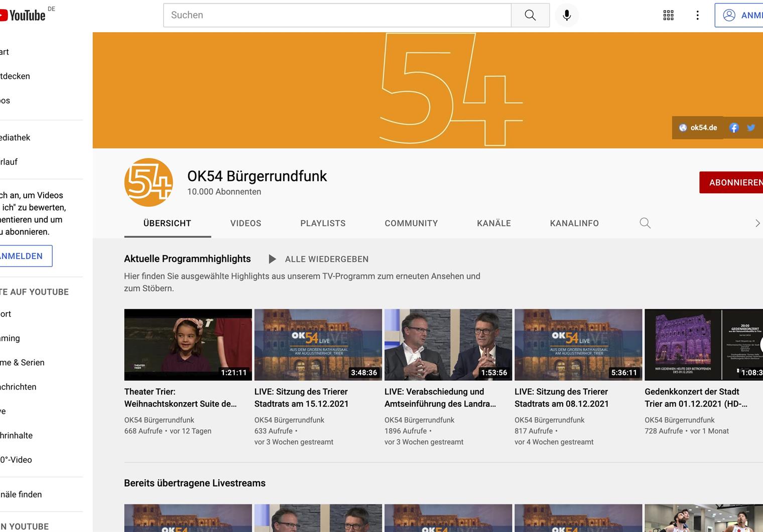Click the search input field
The height and width of the screenshot is (532, 763).
[x=337, y=15]
